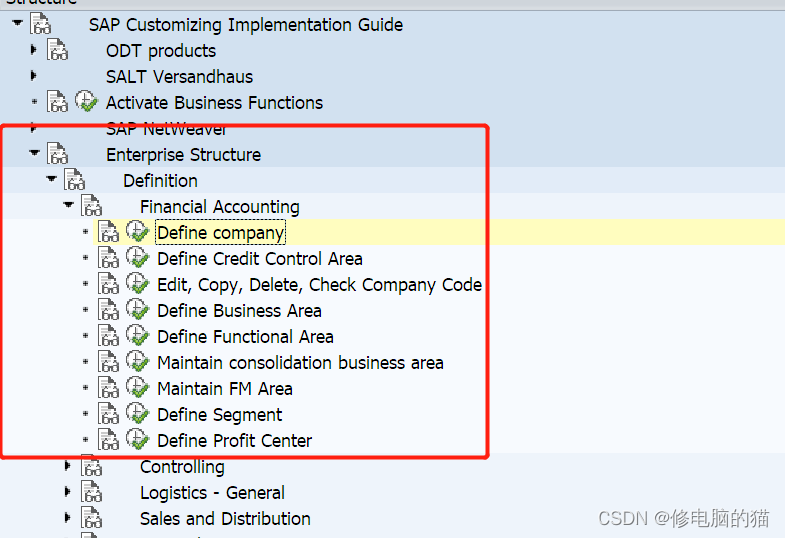Collapse the Financial Accounting node
Image resolution: width=785 pixels, height=538 pixels.
68,206
